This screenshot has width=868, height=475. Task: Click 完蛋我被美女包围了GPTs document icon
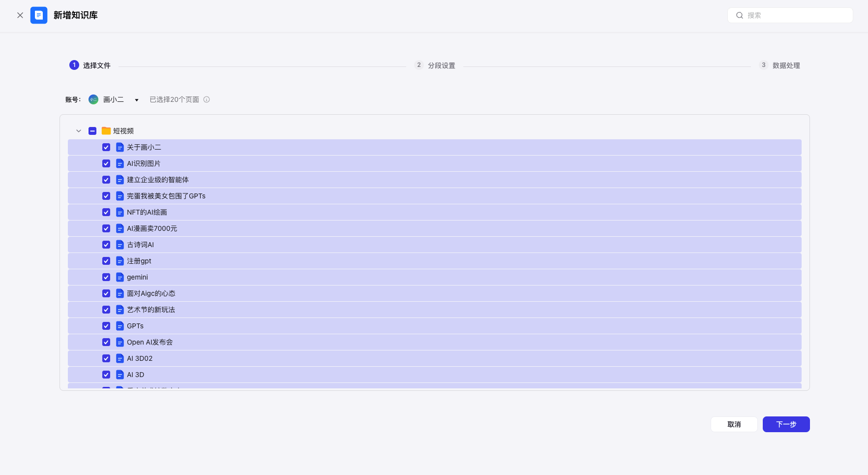(120, 196)
